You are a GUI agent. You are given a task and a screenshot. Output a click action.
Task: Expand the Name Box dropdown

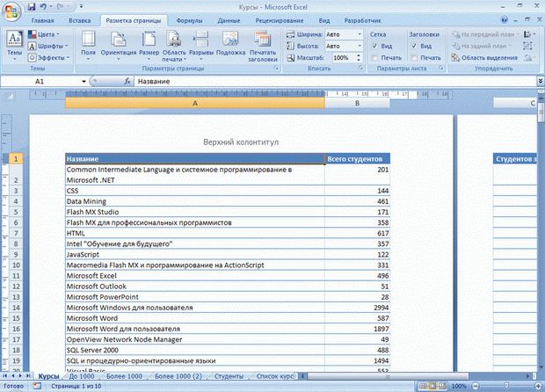click(x=84, y=82)
